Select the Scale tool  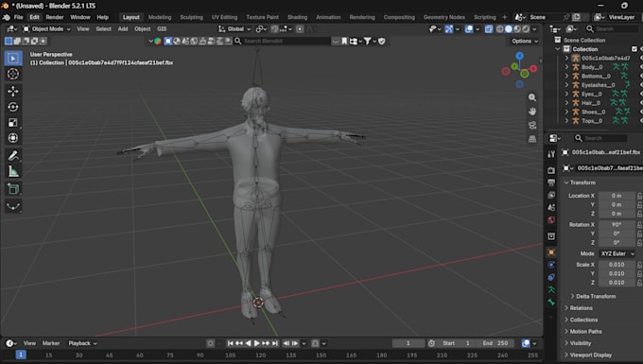(x=13, y=123)
